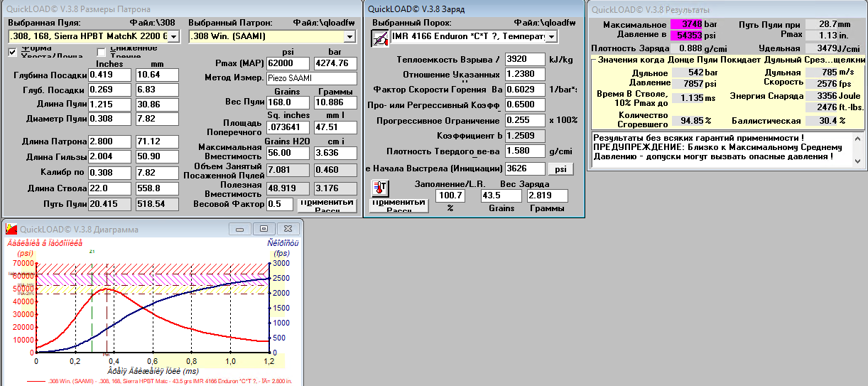Screen dimensions: 868x386
Task: Click Применить button in charge window
Action: coord(398,205)
